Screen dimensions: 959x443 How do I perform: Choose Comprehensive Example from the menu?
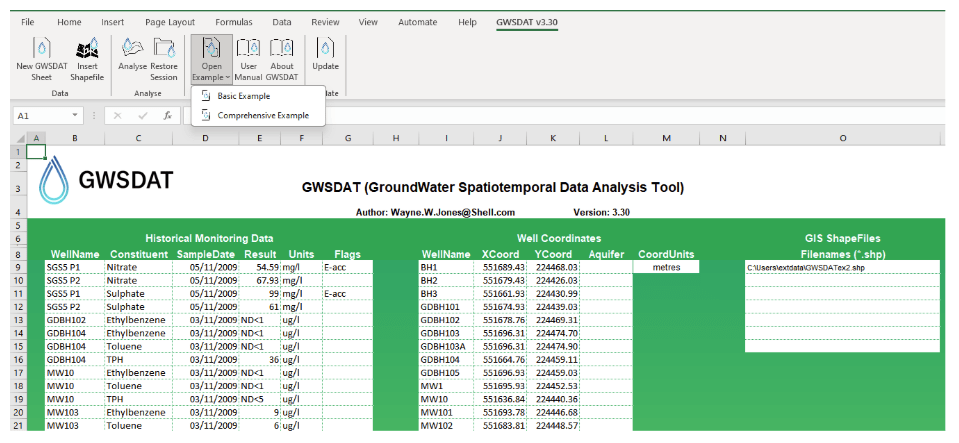tap(263, 115)
